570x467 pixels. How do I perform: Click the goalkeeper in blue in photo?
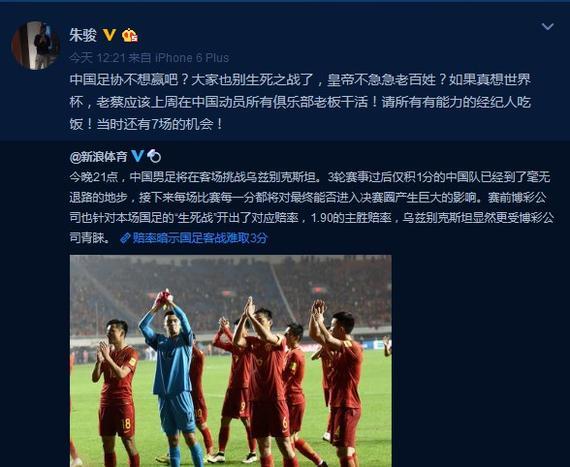(x=172, y=378)
